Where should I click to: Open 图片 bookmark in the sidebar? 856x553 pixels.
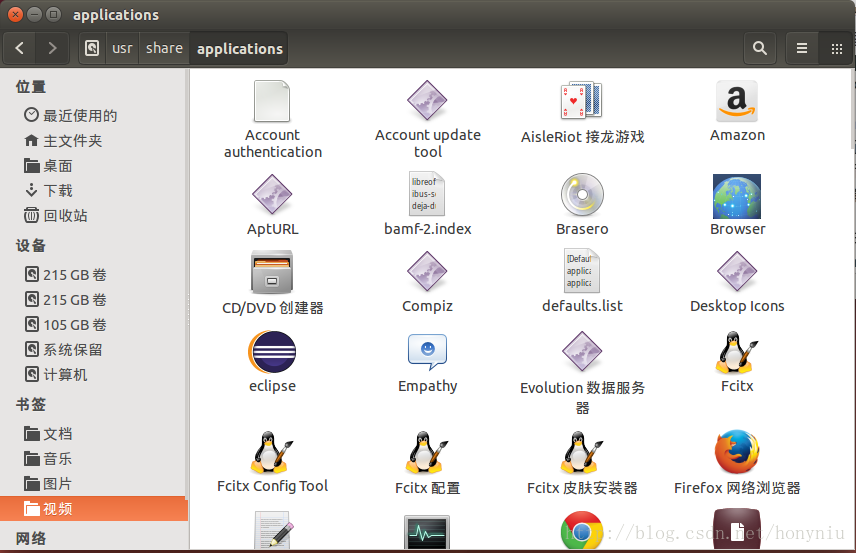coord(94,484)
